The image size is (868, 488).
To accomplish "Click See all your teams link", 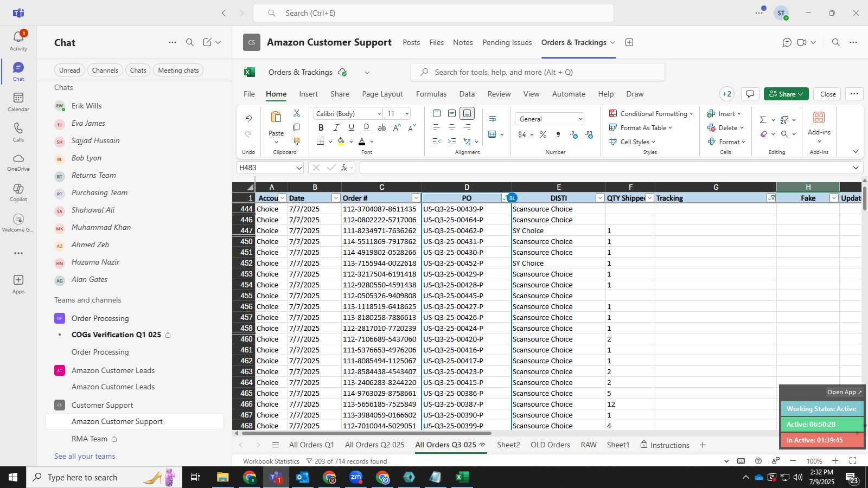I will click(x=85, y=456).
